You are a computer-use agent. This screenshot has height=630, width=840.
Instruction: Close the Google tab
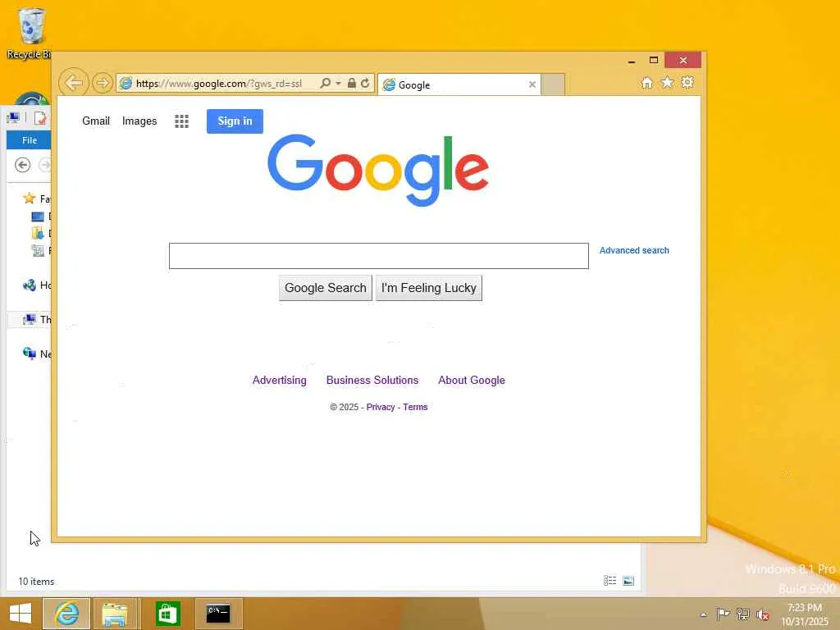tap(532, 84)
